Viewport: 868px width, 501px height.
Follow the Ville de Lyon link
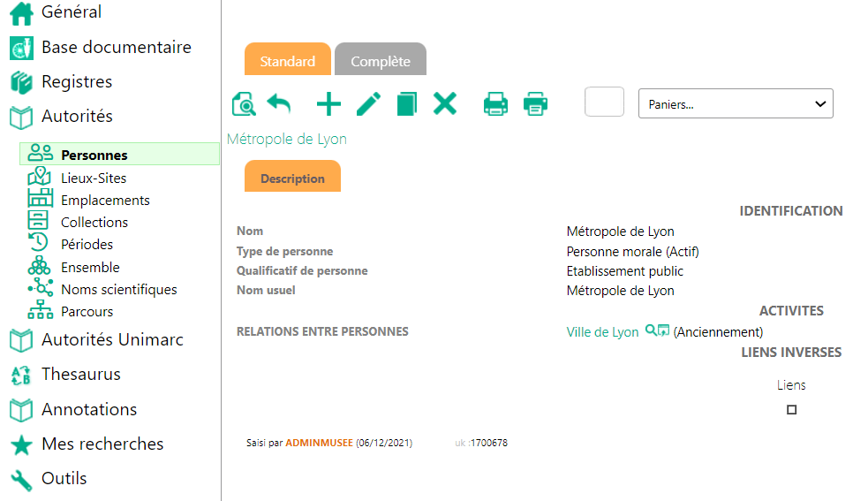coord(602,332)
